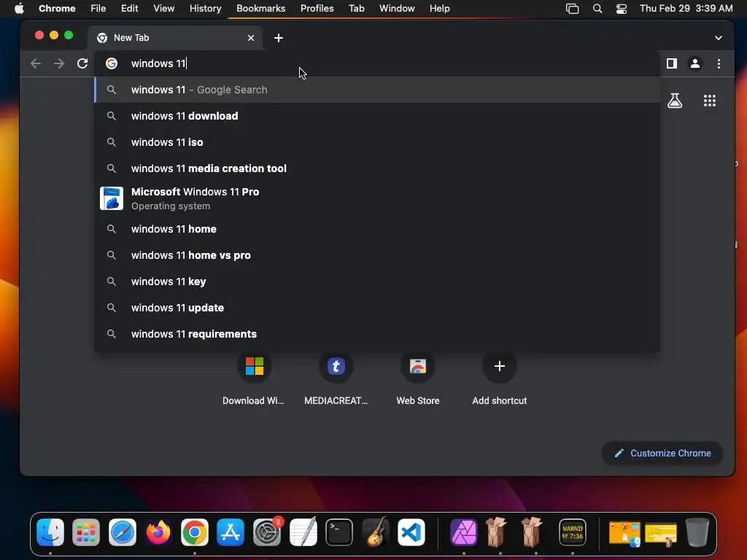Select suggestion 'windows 11 requirements'
This screenshot has width=747, height=560.
pos(377,334)
